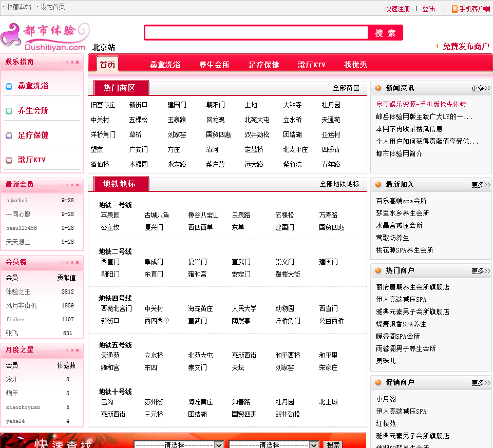This screenshot has height=448, width=493.
Task: Open 三元桥 station under 地铁十号线
Action: click(154, 414)
